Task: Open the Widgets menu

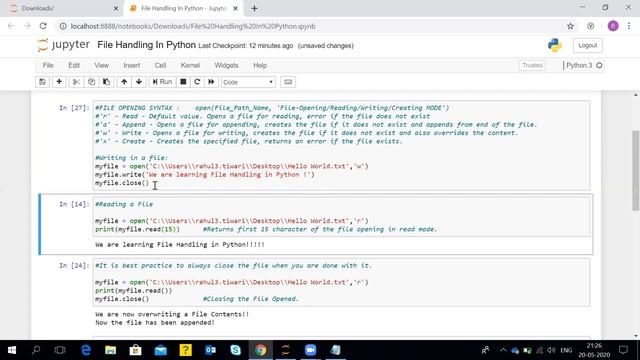Action: [x=226, y=65]
